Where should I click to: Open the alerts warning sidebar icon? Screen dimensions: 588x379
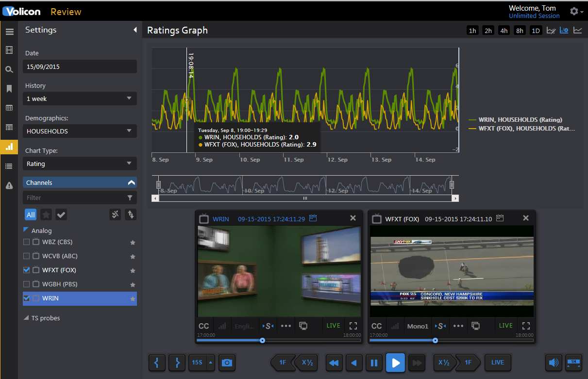click(x=9, y=185)
